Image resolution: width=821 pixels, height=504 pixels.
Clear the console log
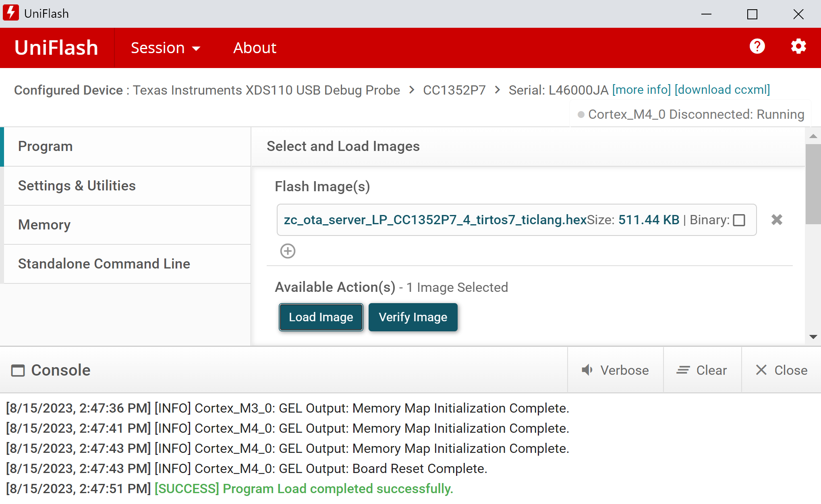(x=702, y=370)
